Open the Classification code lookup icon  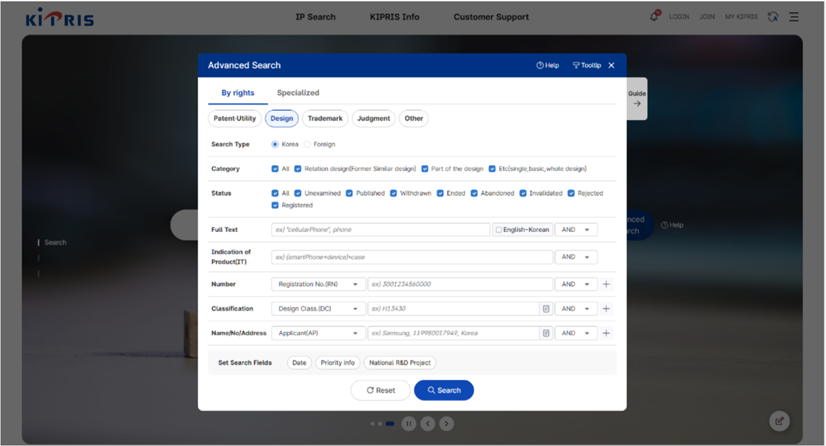pyautogui.click(x=546, y=309)
